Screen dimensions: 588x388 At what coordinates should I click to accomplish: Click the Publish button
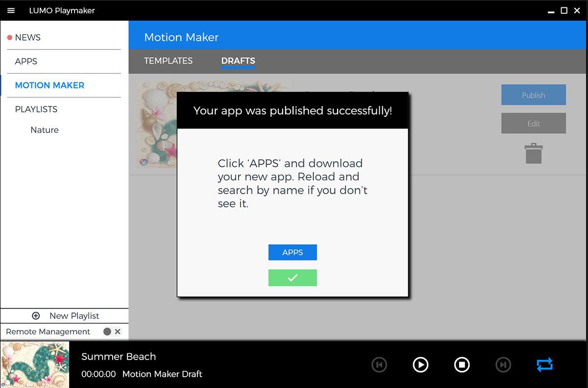point(534,95)
